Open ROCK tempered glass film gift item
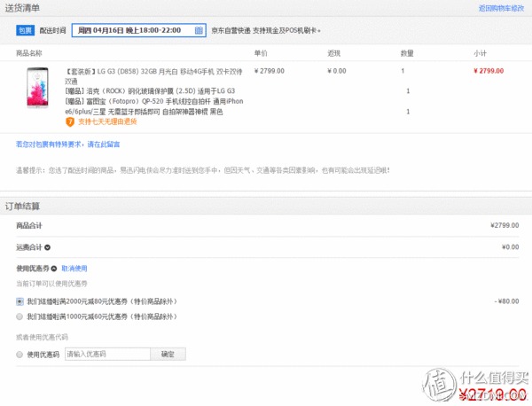Screen dimensions: 532x406 tap(150, 91)
